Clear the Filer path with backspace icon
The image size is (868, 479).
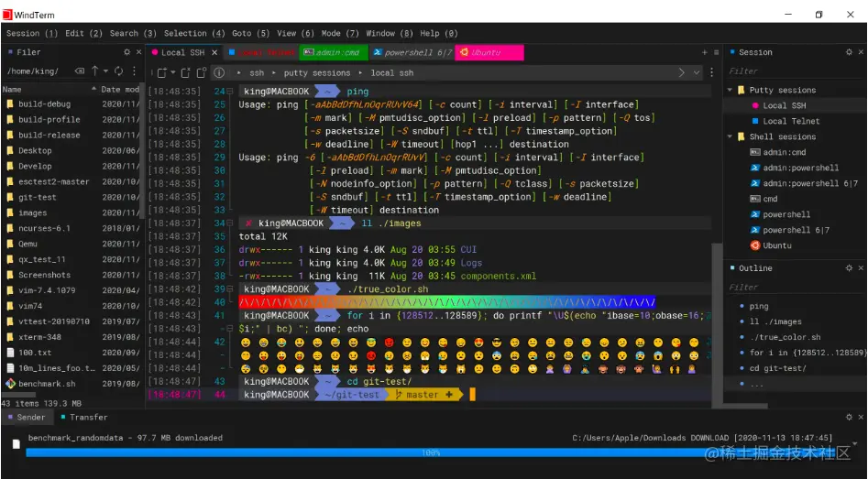click(80, 71)
